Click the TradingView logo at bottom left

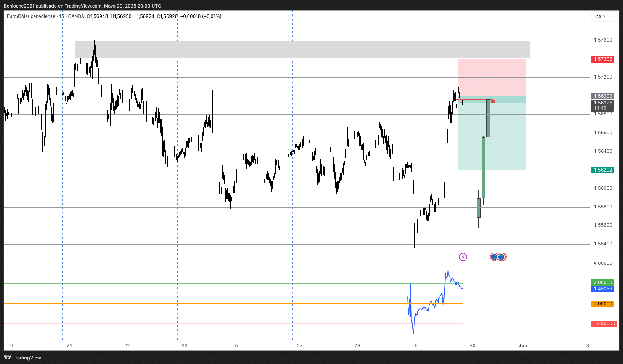(x=22, y=358)
